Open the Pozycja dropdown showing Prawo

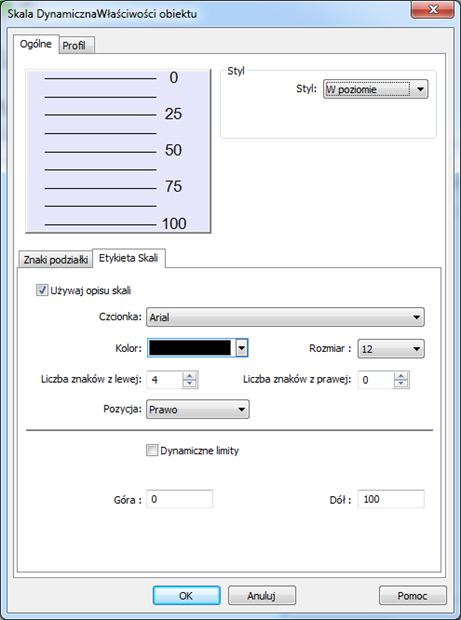point(198,409)
